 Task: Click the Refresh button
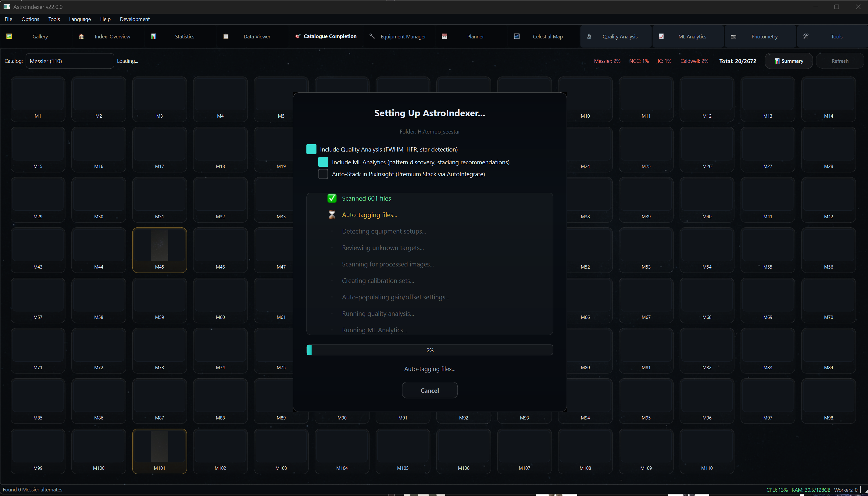840,61
